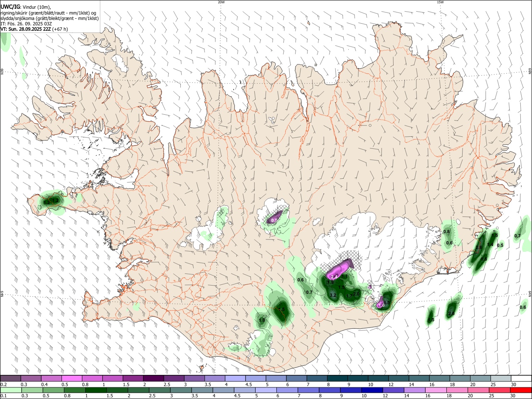Click the lavender 14 swatch on lower scale
532x399 pixels.
click(414, 390)
